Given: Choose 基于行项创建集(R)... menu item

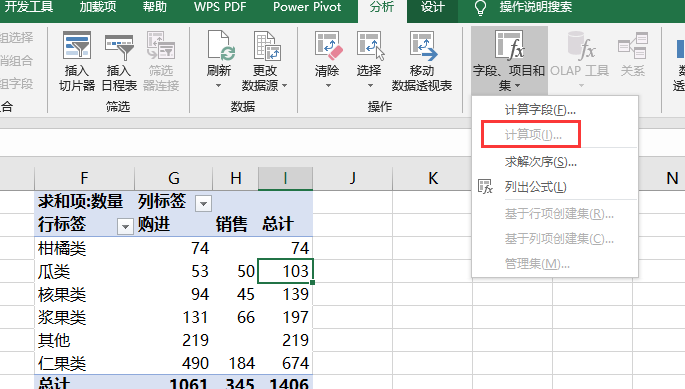Looking at the screenshot, I should [555, 214].
